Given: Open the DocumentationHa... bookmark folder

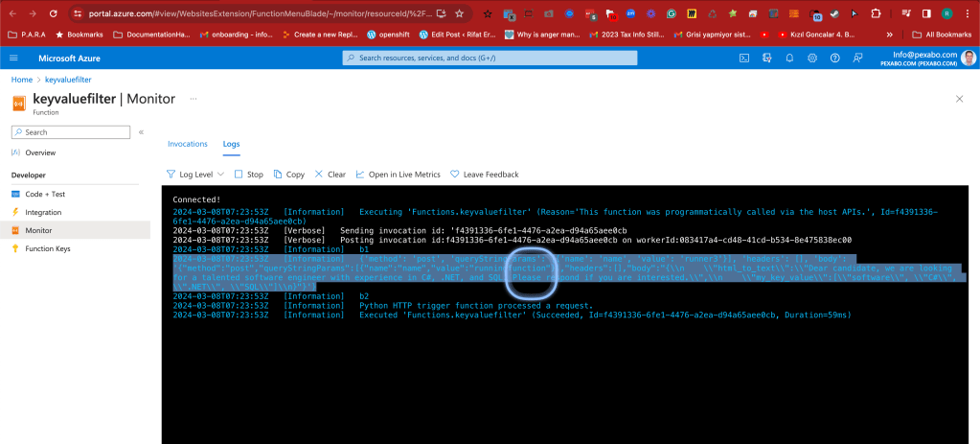Looking at the screenshot, I should [x=152, y=35].
